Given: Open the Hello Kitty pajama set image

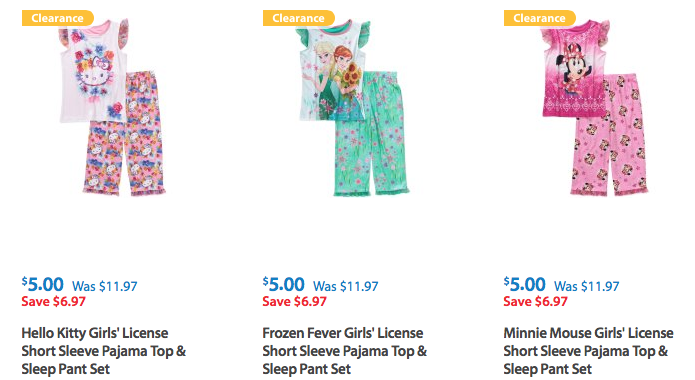Looking at the screenshot, I should pos(112,108).
